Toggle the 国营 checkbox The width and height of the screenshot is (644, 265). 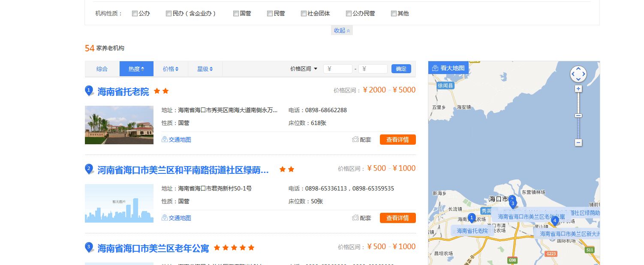236,13
